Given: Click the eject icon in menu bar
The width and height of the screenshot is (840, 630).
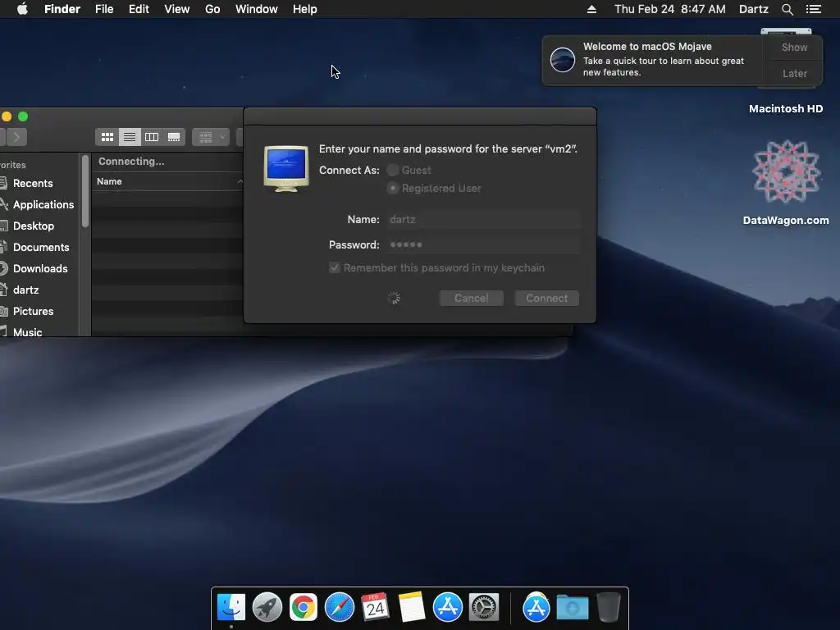Looking at the screenshot, I should point(591,9).
